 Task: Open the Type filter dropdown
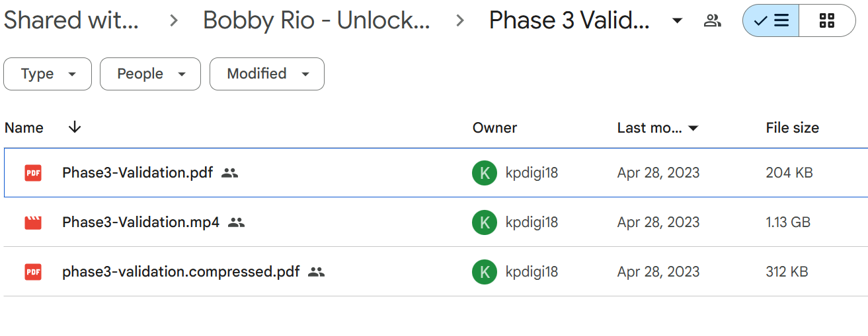[x=48, y=74]
